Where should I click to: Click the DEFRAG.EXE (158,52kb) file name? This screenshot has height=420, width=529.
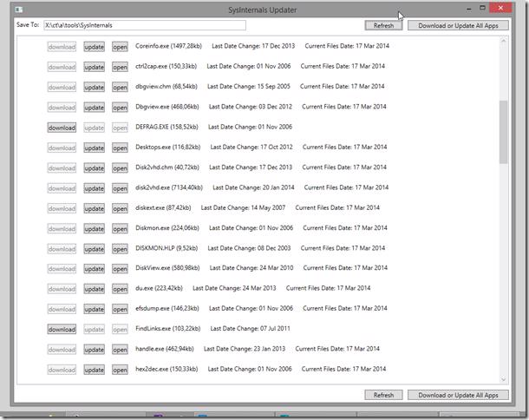[x=167, y=127]
